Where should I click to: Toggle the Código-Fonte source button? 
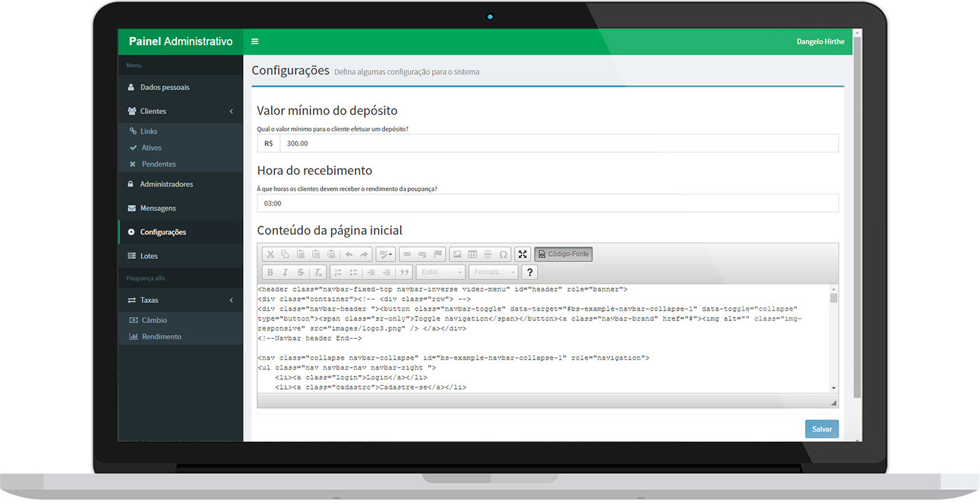(563, 254)
